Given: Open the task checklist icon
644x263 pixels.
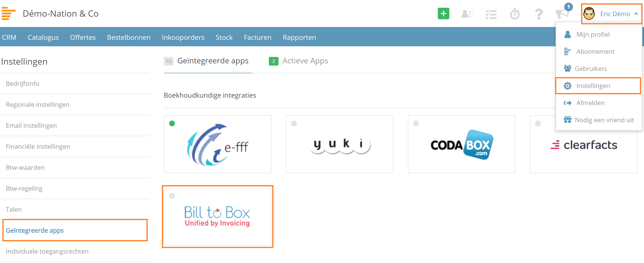Looking at the screenshot, I should coord(491,14).
